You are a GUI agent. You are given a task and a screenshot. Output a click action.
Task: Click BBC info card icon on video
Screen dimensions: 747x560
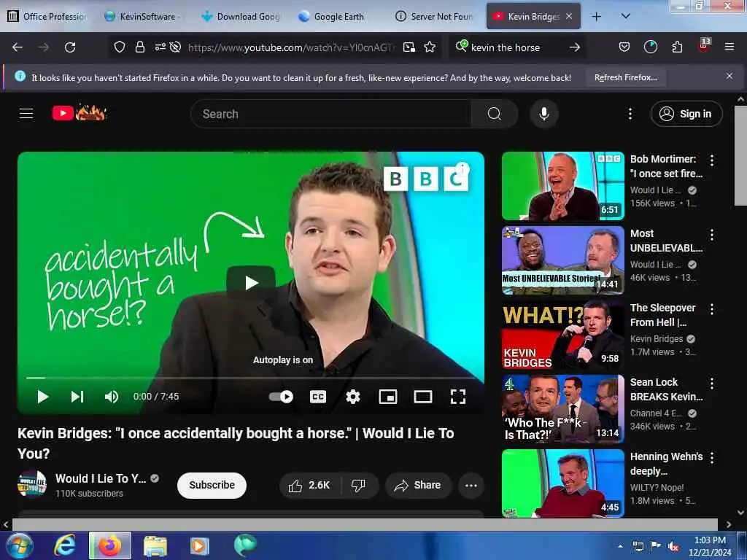[x=462, y=169]
